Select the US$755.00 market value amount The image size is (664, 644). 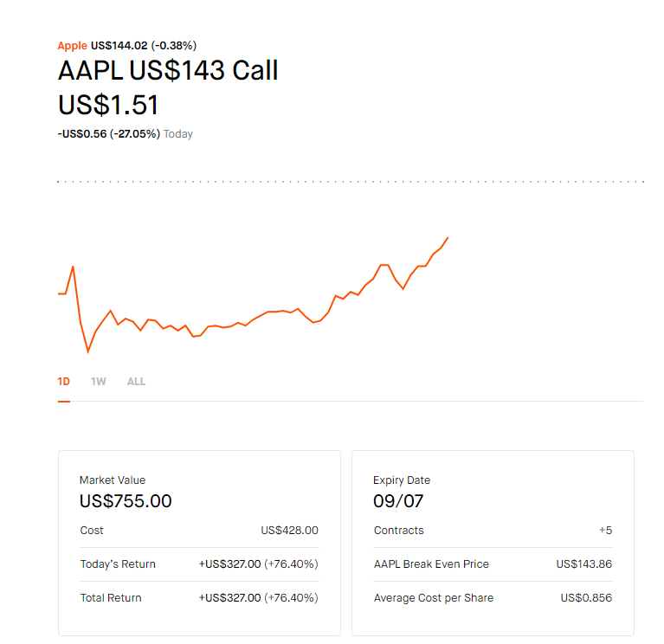coord(126,501)
